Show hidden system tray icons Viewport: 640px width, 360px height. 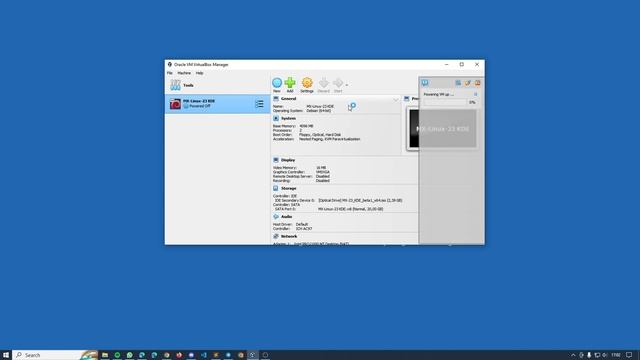point(573,355)
